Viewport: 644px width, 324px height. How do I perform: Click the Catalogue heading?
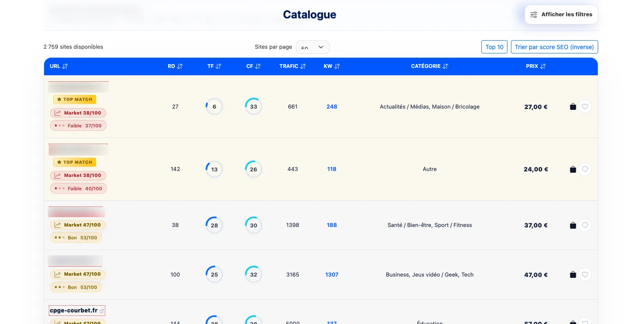click(x=309, y=15)
